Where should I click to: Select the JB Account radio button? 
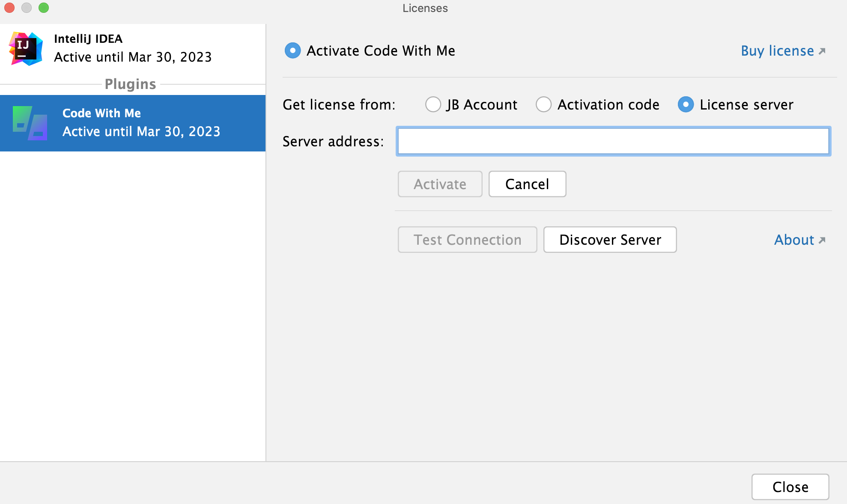click(431, 104)
